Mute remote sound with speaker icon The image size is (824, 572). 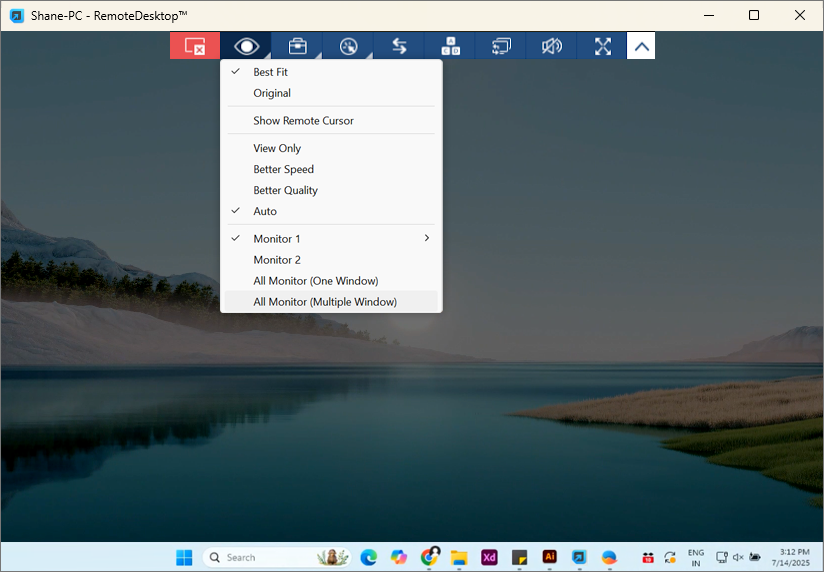coord(552,46)
